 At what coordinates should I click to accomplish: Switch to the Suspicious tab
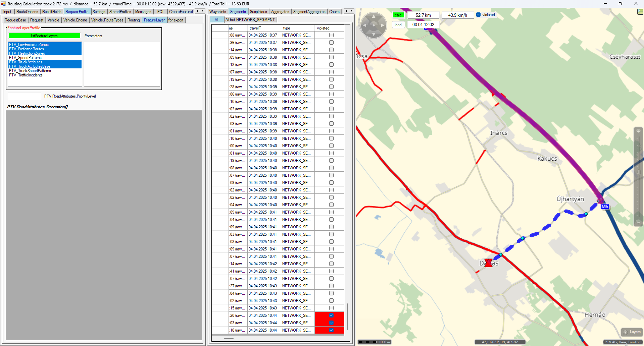click(258, 12)
